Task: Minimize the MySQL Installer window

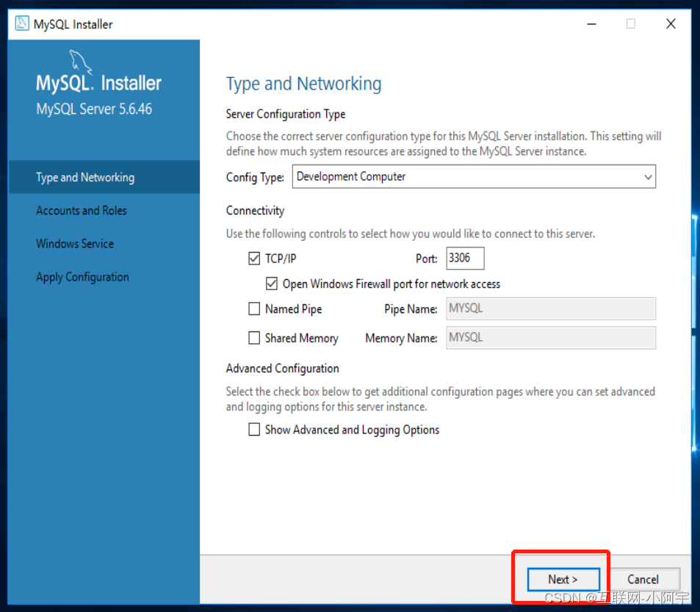Action: coord(591,24)
